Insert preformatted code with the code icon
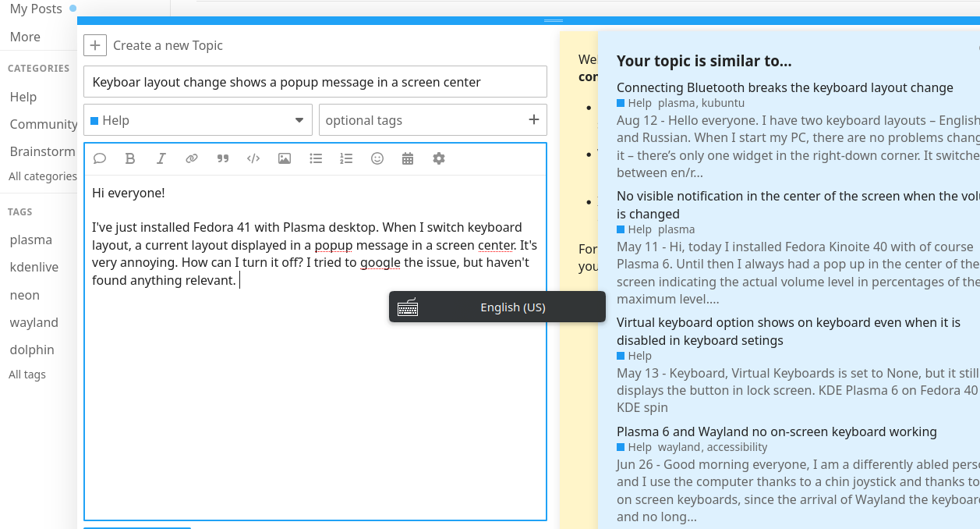 pos(253,158)
